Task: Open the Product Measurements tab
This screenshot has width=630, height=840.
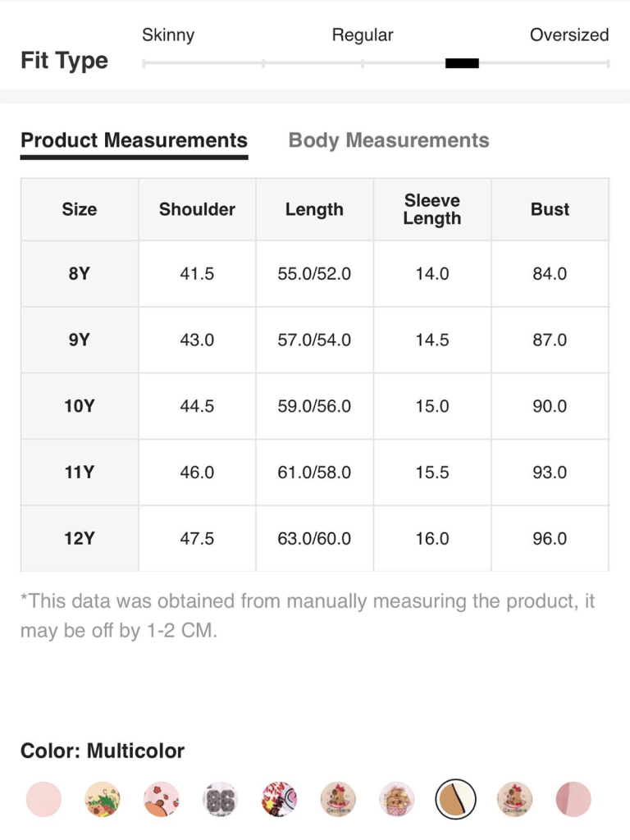Action: [x=134, y=140]
